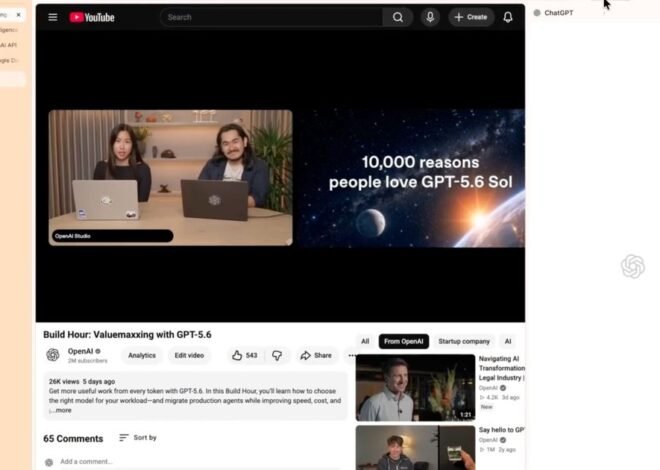
Task: Open the OpenAI channel avatar
Action: 53,355
